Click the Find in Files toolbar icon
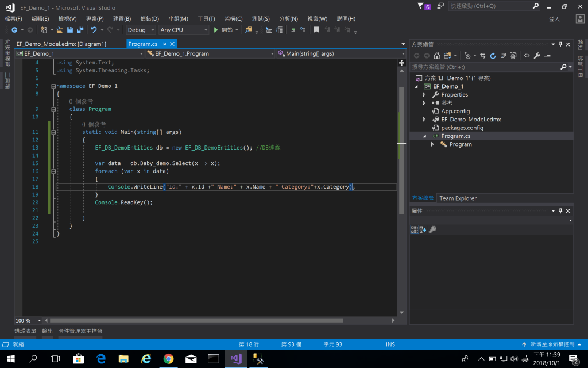Image resolution: width=588 pixels, height=368 pixels. pyautogui.click(x=248, y=30)
